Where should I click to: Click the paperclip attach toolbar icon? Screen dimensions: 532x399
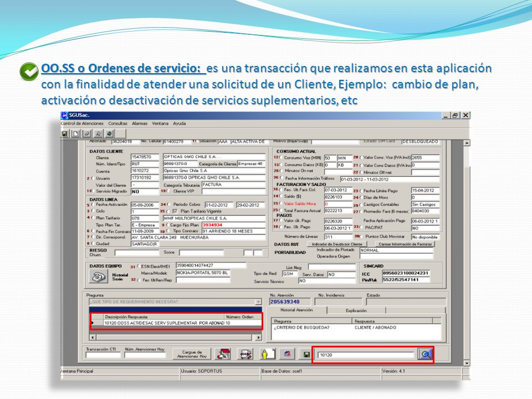[87, 134]
